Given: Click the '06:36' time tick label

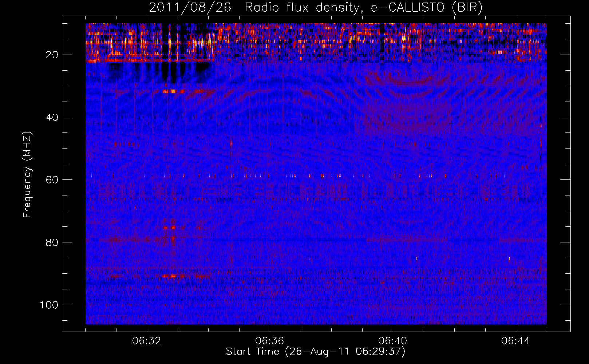Looking at the screenshot, I should [270, 341].
